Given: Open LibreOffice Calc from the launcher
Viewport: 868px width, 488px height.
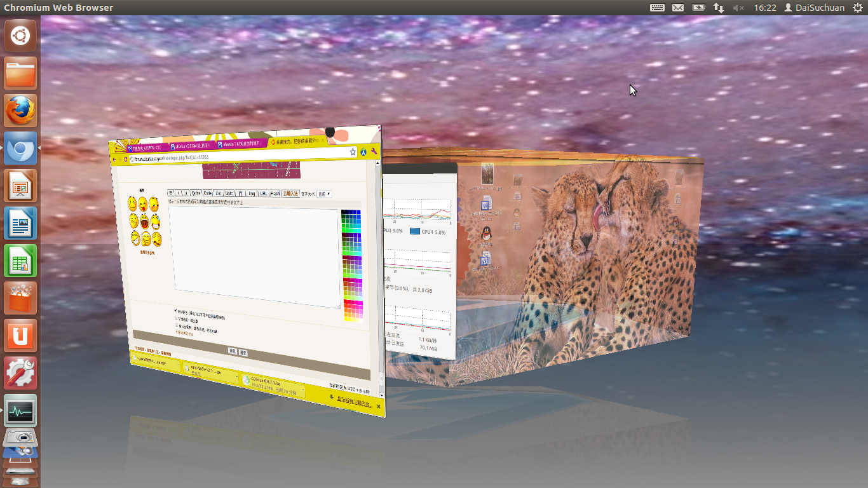Looking at the screenshot, I should [x=20, y=261].
